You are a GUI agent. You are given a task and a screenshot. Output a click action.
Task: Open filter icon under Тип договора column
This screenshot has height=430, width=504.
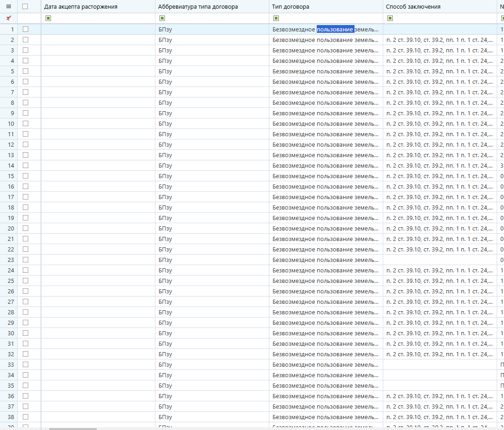coord(276,18)
